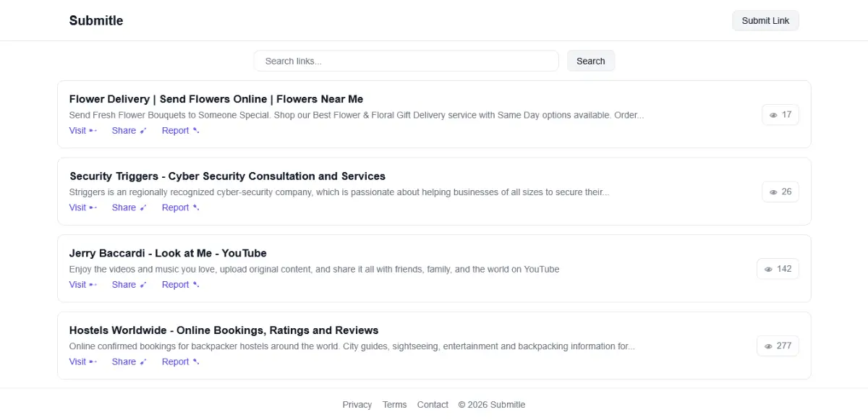Viewport: 868px width, 420px height.
Task: Share the Hostels Worldwide link
Action: [x=129, y=361]
